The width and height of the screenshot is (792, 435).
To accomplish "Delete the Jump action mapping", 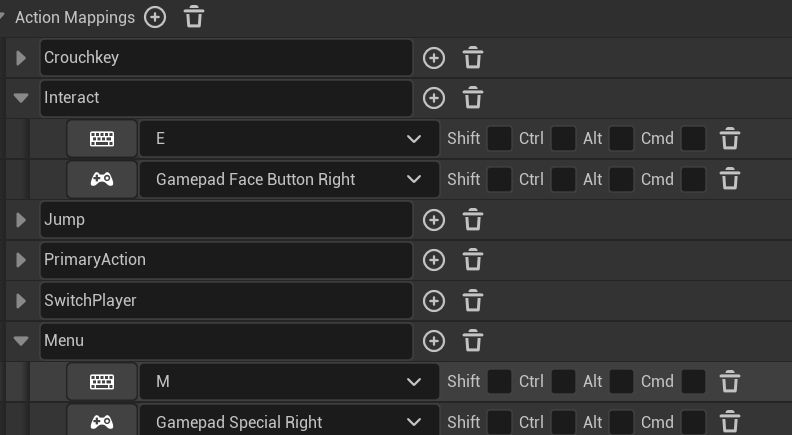I will (x=473, y=220).
